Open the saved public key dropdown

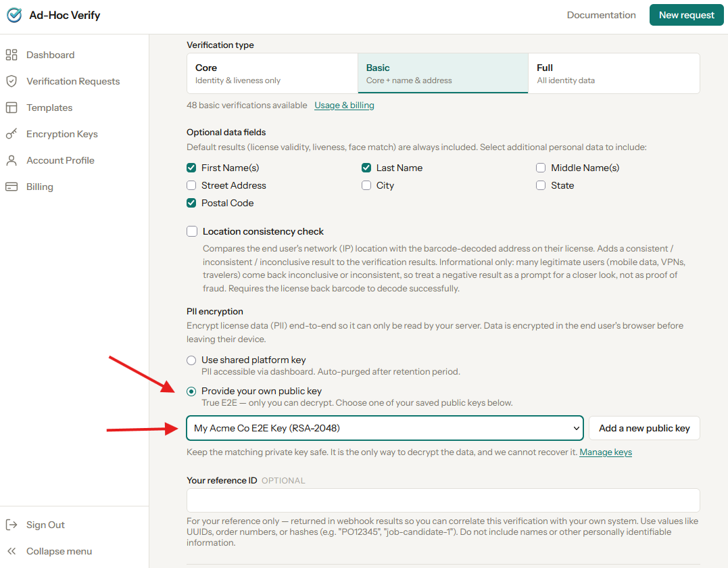[385, 428]
